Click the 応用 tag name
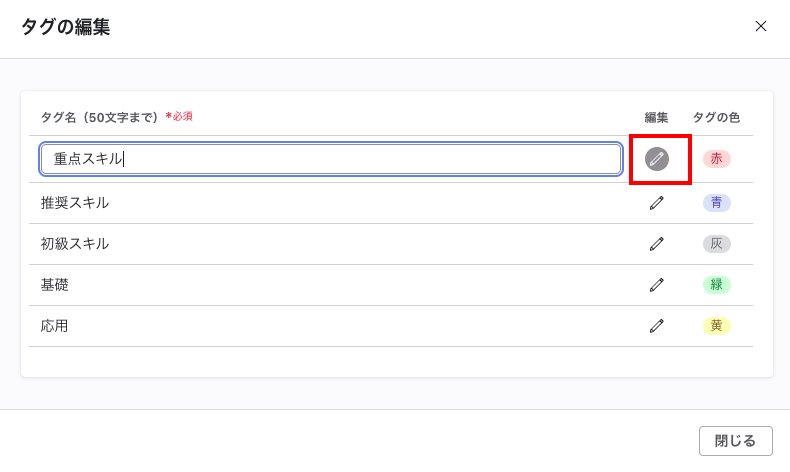The image size is (790, 472). (x=55, y=326)
